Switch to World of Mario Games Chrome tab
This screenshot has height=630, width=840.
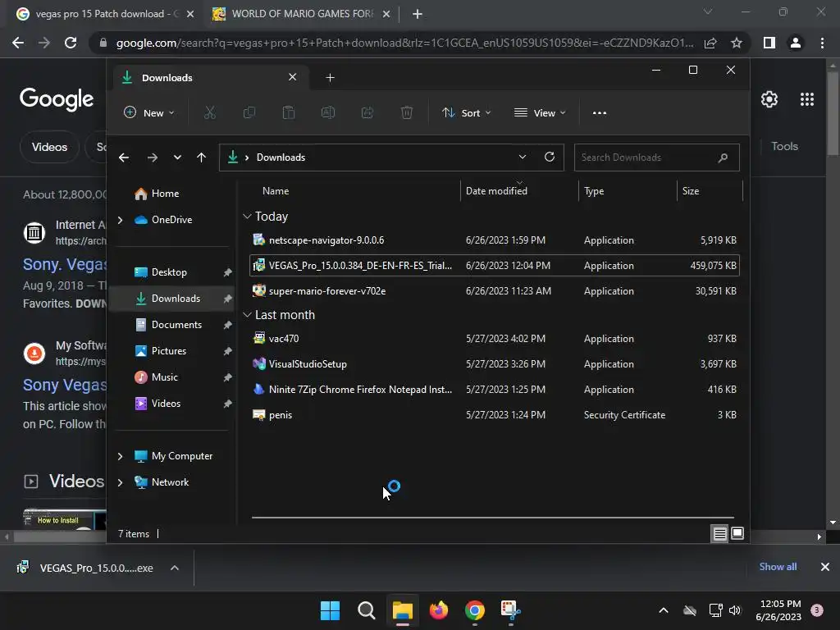[x=302, y=14]
